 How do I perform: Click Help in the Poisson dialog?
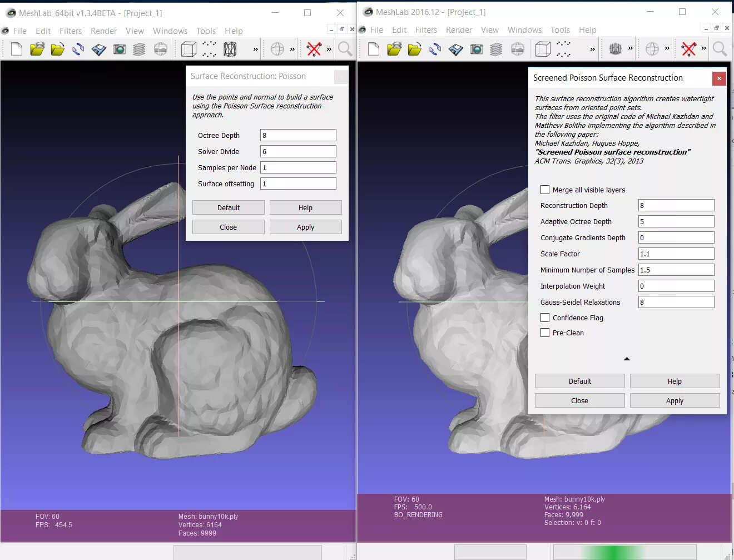305,207
